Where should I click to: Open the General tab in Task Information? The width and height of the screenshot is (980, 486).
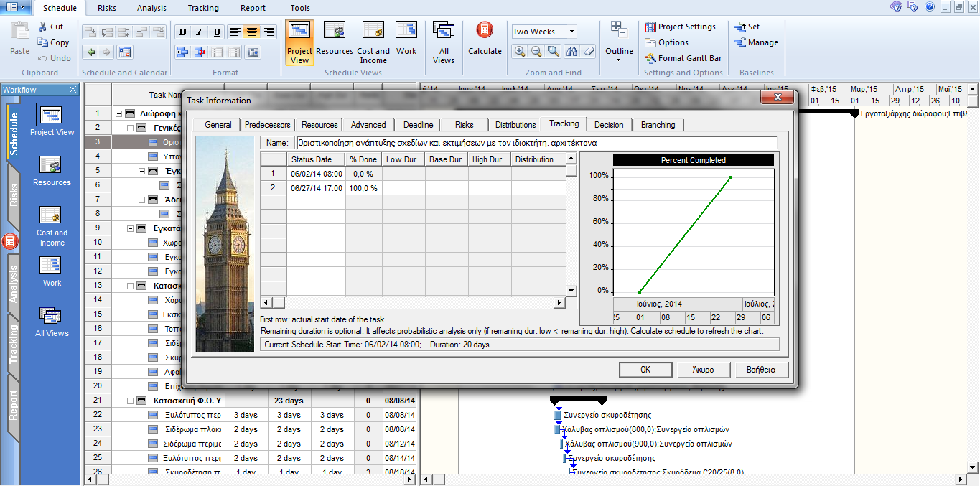218,125
